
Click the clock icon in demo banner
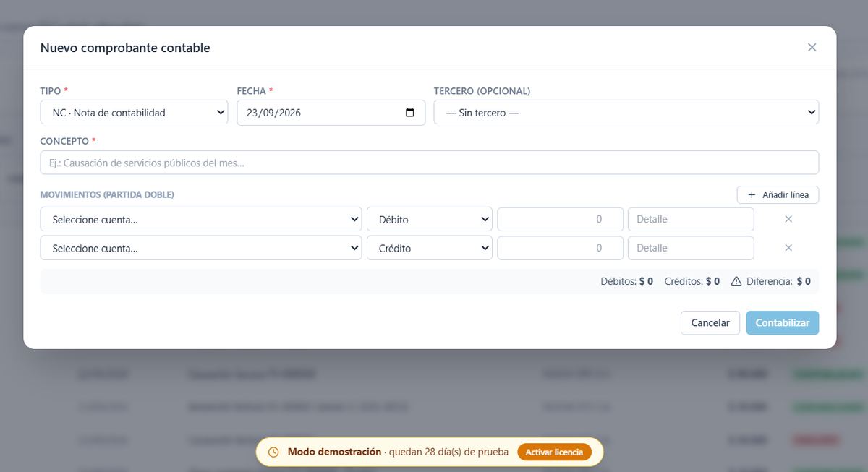point(273,452)
